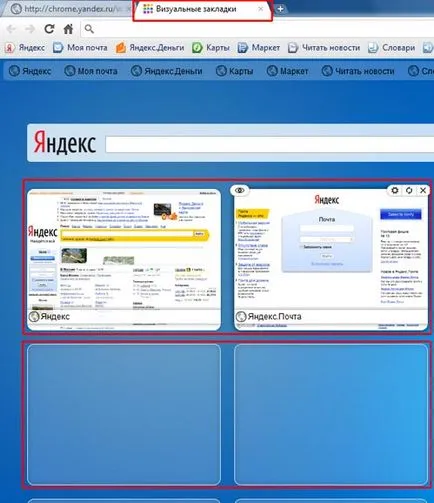Open Словари bookmark in bookmarks bar

pos(392,48)
